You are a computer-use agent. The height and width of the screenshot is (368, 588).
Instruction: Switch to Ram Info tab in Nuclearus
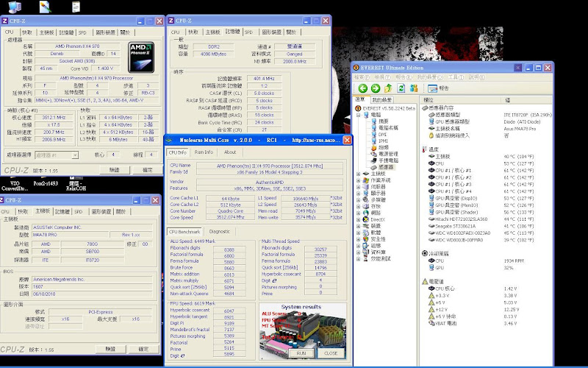tap(204, 152)
